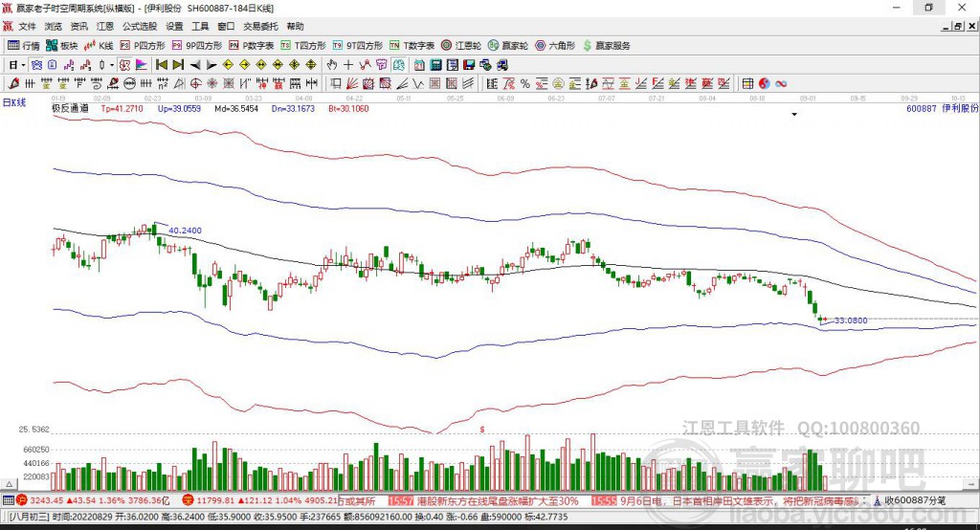Open the 设置 menu
The image size is (980, 530).
[174, 26]
